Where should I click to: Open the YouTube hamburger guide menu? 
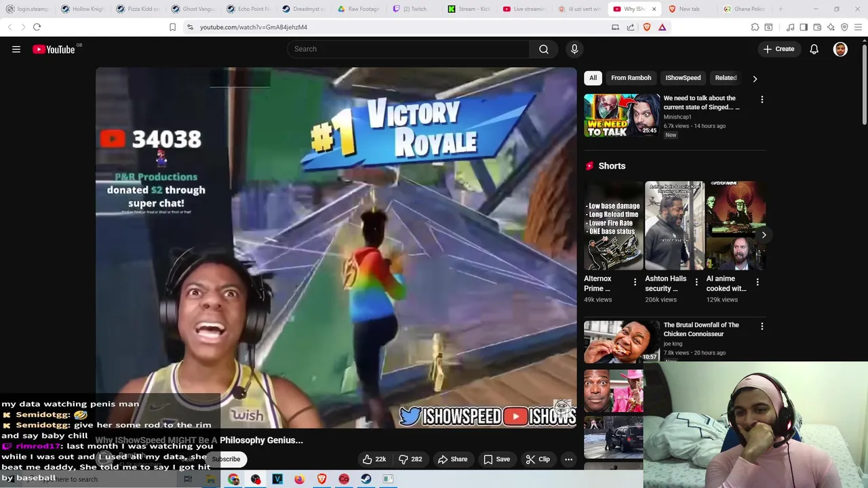16,49
